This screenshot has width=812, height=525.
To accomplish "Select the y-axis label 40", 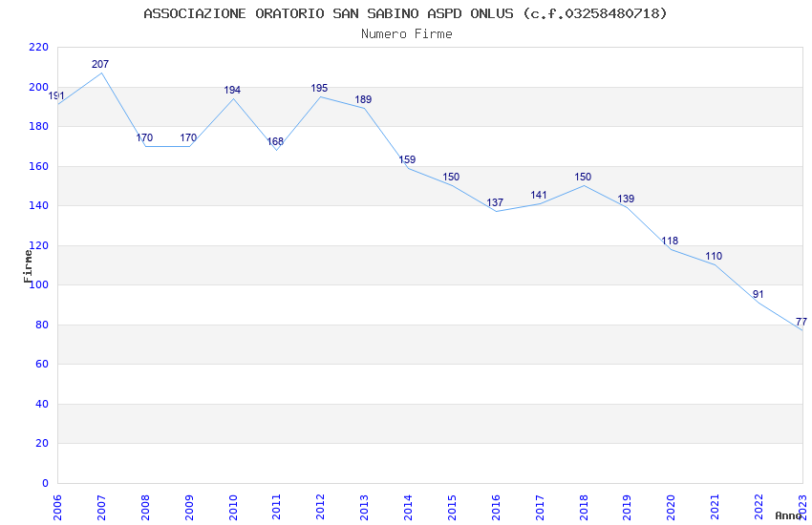I will [x=42, y=404].
